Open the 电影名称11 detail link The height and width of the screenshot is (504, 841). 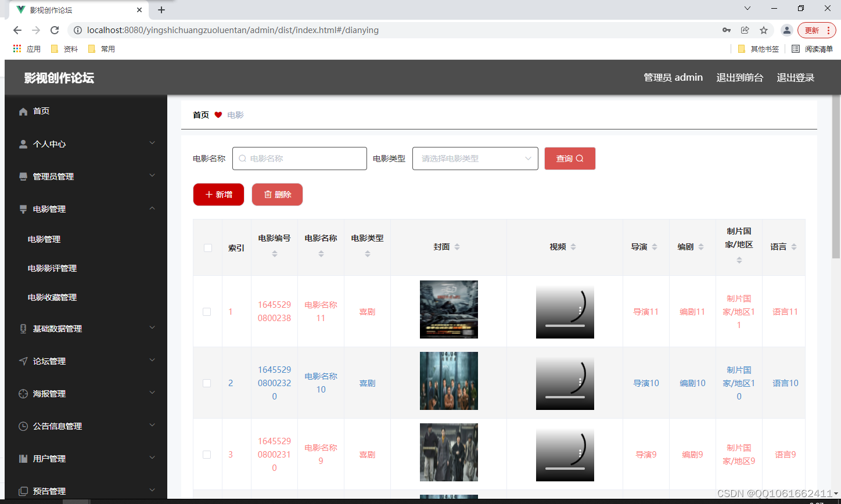320,311
